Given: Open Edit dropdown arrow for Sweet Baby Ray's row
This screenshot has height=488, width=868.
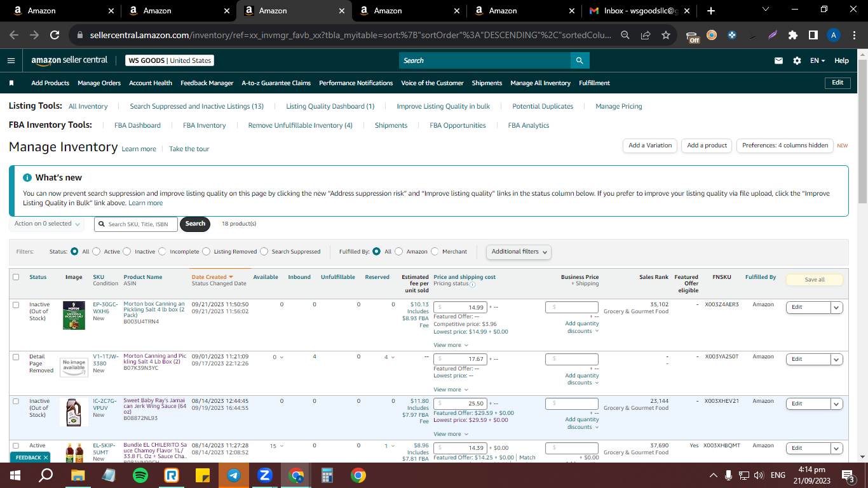Looking at the screenshot, I should (x=837, y=403).
